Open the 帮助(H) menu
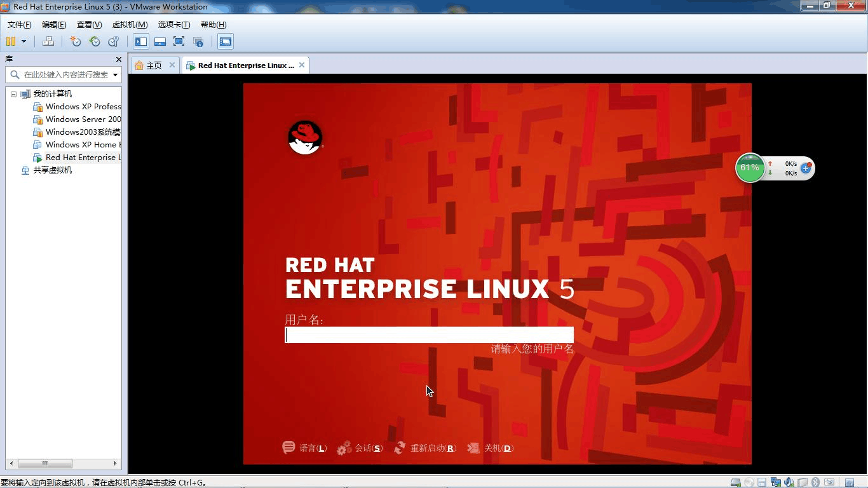 (x=214, y=25)
